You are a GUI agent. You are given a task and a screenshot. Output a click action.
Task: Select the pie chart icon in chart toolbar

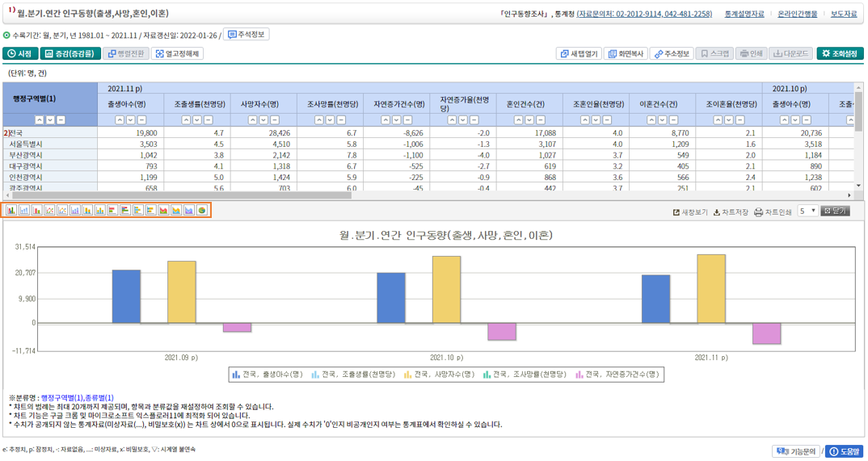click(202, 211)
